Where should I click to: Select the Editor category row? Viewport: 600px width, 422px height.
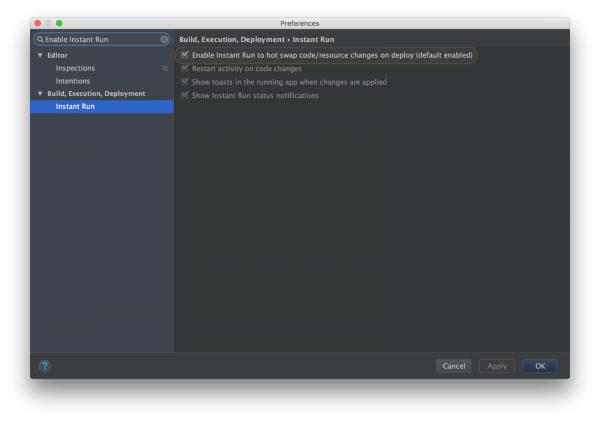102,55
